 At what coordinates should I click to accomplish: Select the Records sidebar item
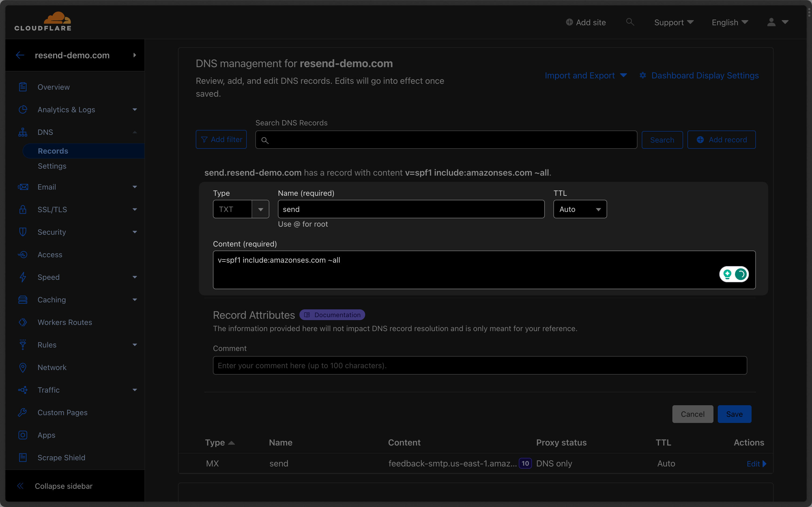(84, 151)
